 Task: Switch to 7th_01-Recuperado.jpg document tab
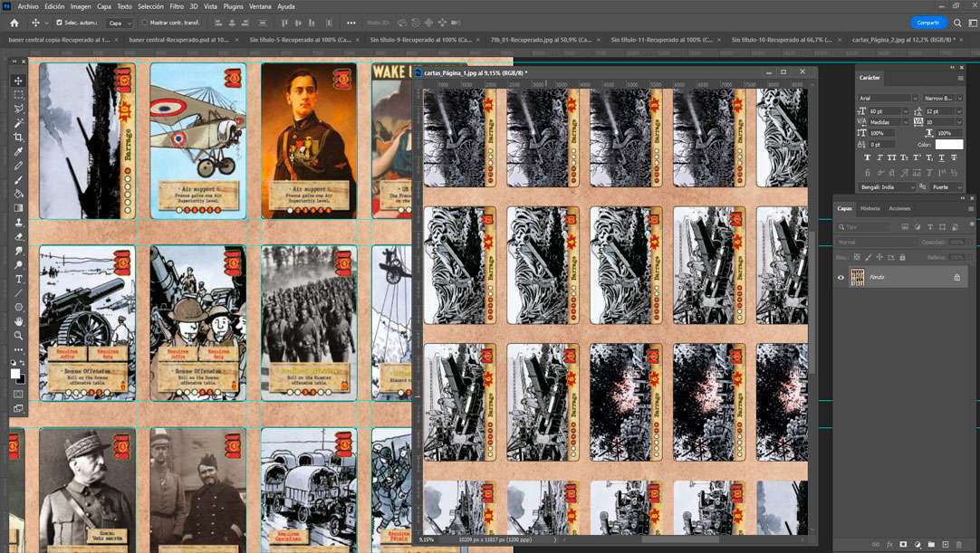click(x=540, y=39)
